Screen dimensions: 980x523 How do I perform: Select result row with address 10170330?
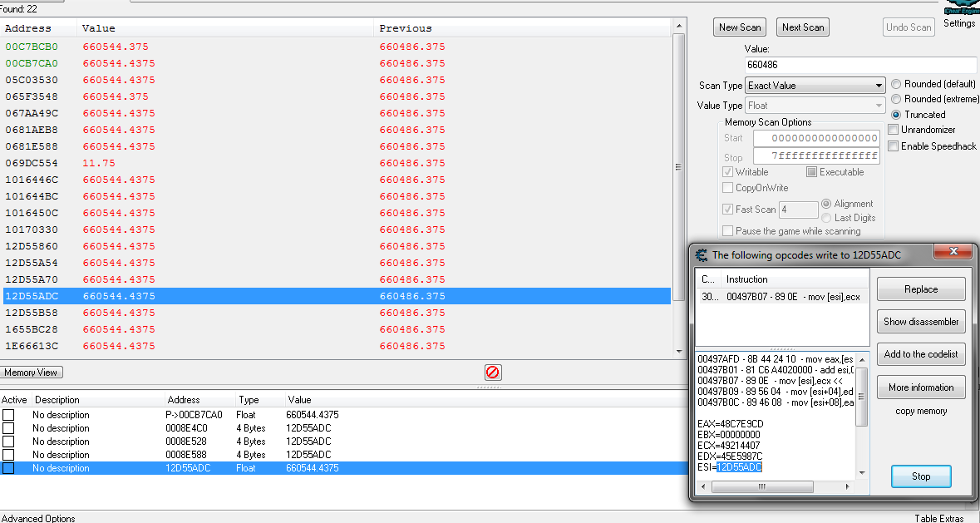pyautogui.click(x=337, y=230)
